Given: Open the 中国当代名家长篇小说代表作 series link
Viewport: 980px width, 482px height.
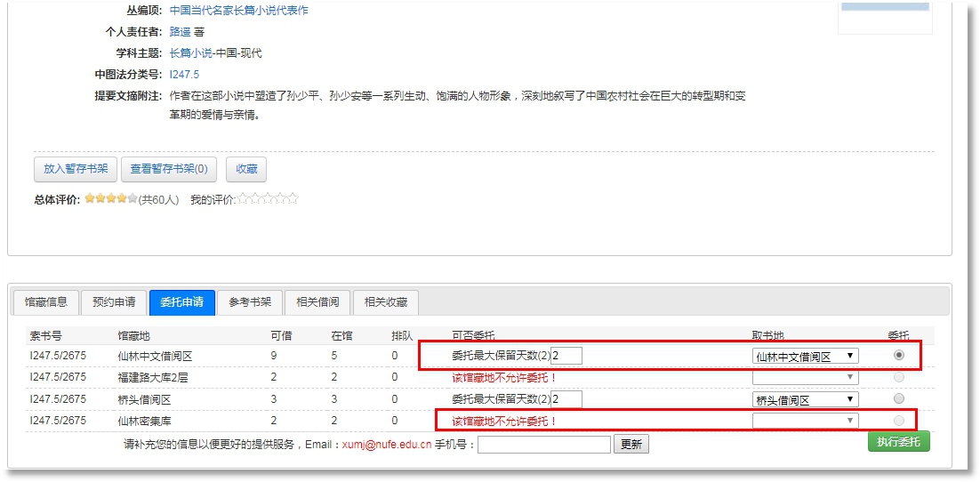Looking at the screenshot, I should click(239, 11).
